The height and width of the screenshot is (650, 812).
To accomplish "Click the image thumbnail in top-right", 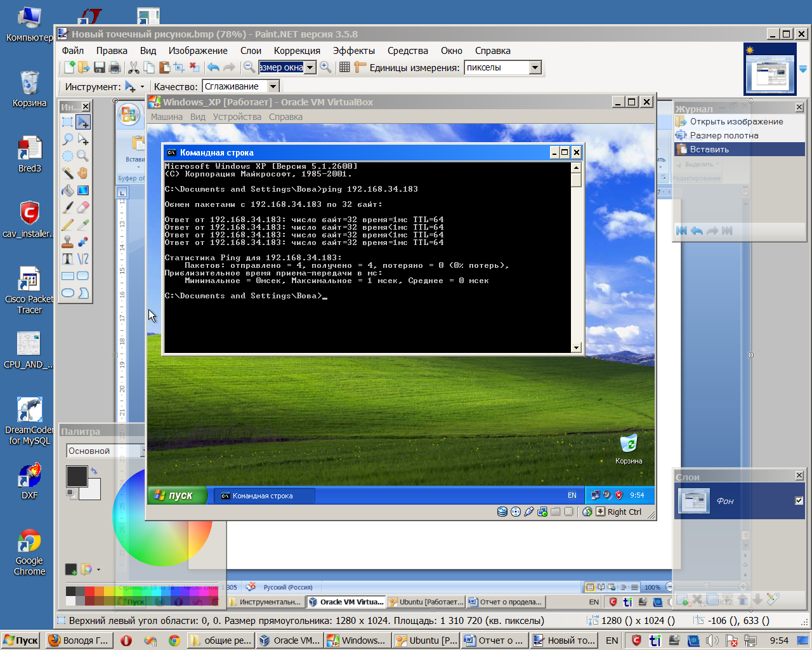I will click(769, 70).
